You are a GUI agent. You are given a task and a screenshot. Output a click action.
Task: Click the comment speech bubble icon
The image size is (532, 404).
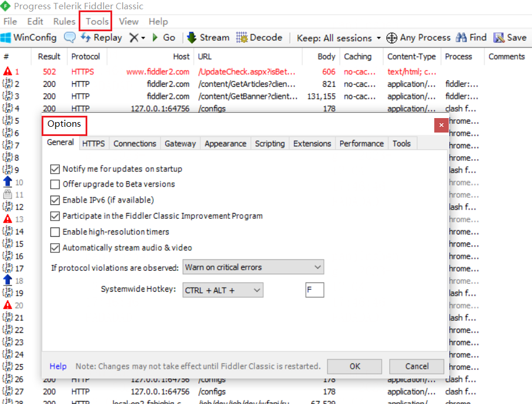[70, 38]
